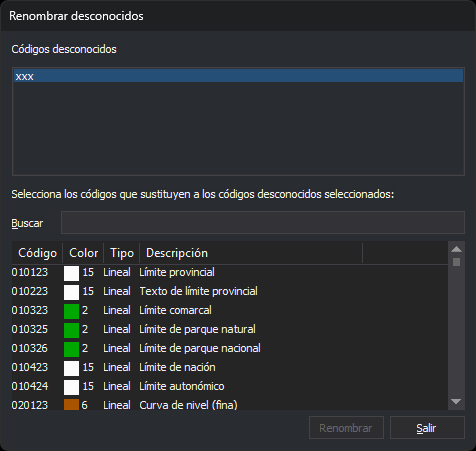Pick description Límite provincial
The image size is (476, 451).
(177, 272)
